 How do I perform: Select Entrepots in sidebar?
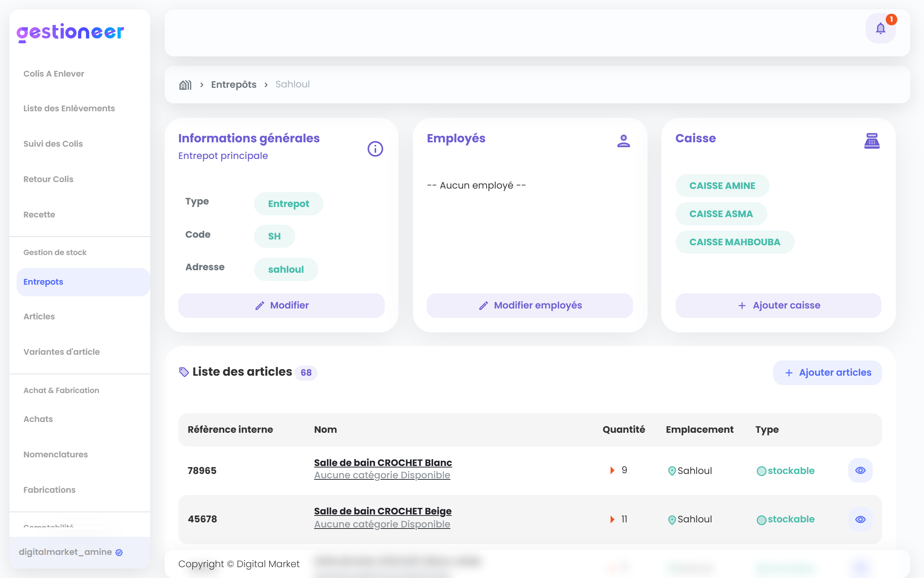tap(83, 282)
